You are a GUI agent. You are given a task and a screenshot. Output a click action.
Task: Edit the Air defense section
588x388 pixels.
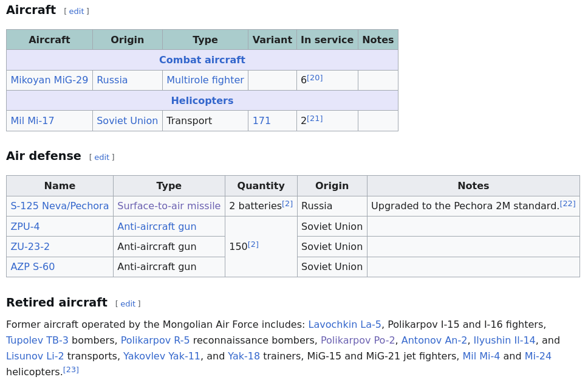[x=101, y=158]
